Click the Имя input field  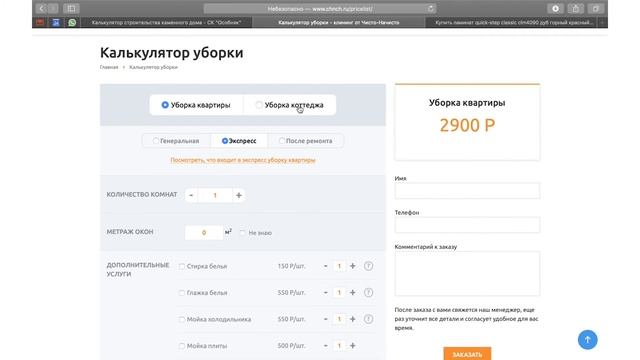click(x=467, y=191)
